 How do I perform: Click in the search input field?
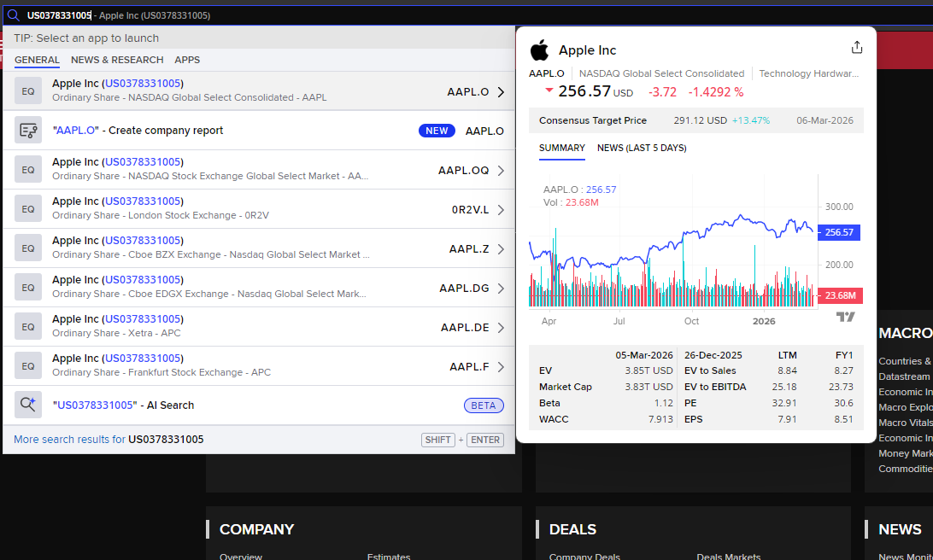point(464,15)
